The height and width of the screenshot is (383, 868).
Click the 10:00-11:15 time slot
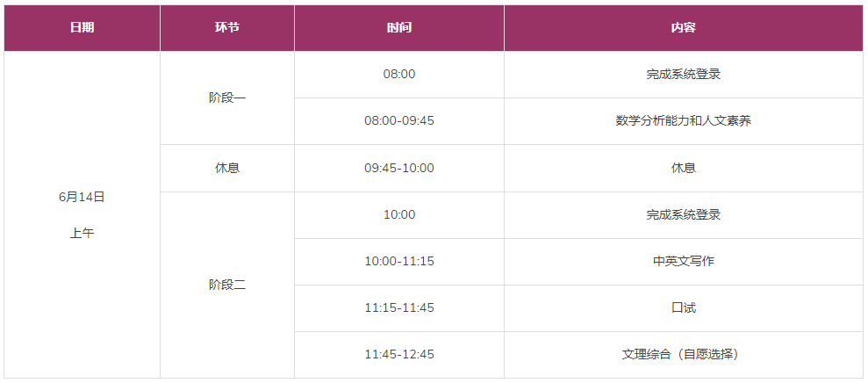click(398, 261)
